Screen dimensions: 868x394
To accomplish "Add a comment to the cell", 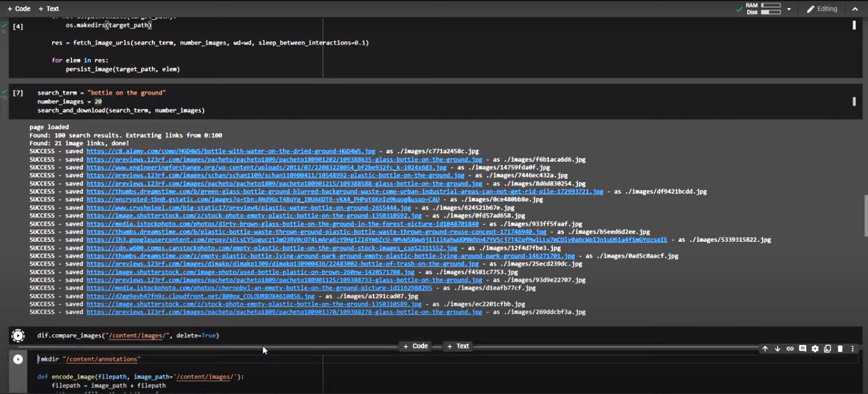I will 803,349.
